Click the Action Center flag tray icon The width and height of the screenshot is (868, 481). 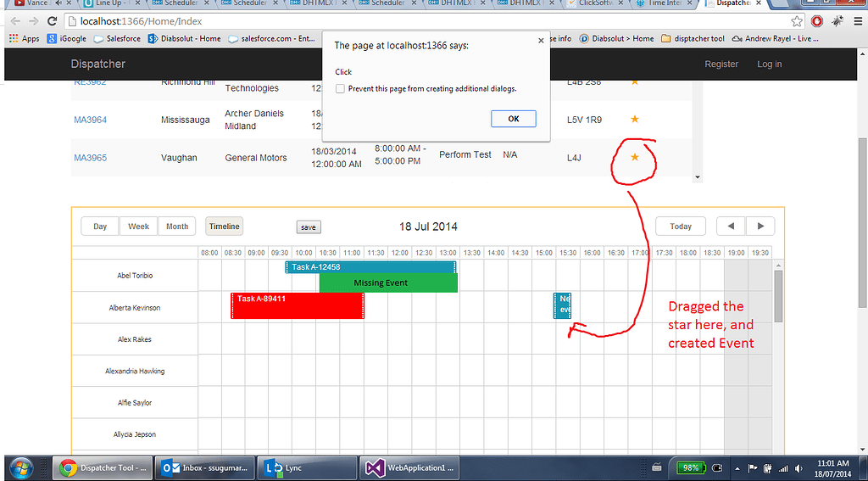tap(753, 468)
